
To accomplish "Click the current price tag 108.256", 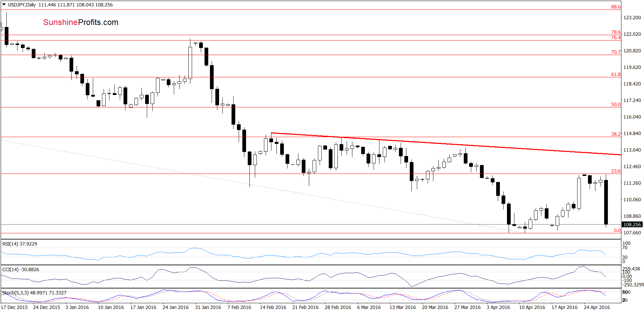I will [632, 225].
